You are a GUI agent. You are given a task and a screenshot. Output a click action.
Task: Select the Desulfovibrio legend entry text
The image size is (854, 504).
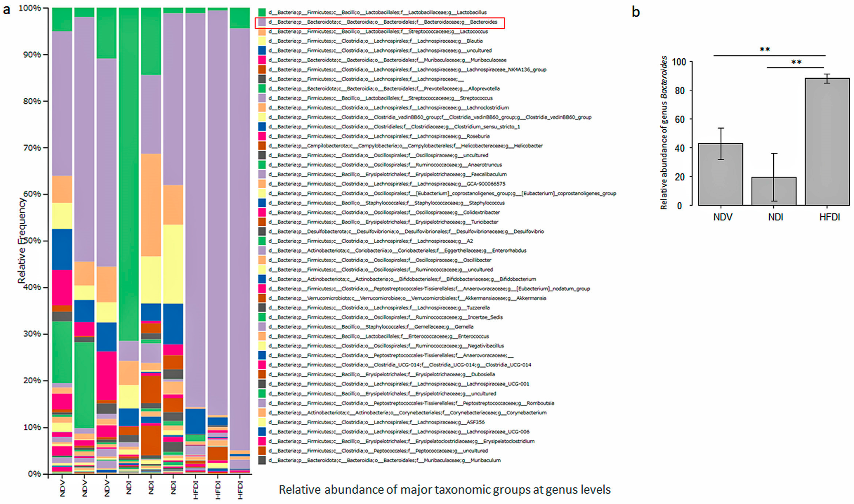tap(406, 232)
